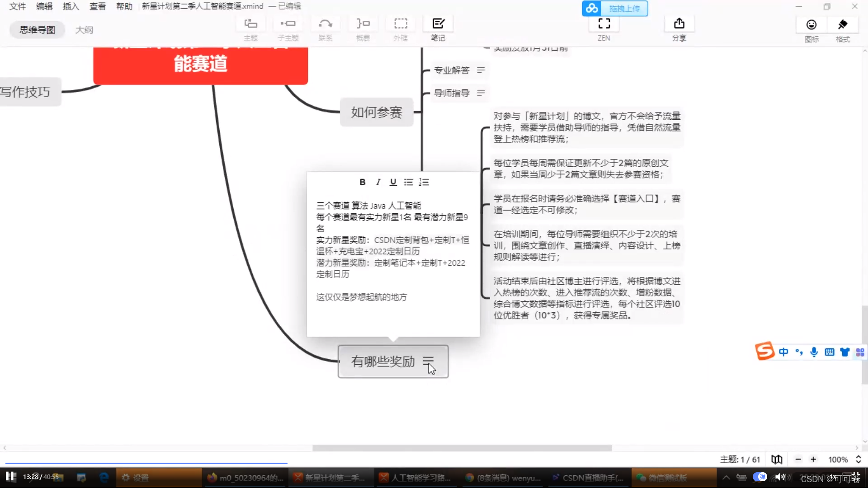Insert a new topic with 主题 icon

click(250, 23)
